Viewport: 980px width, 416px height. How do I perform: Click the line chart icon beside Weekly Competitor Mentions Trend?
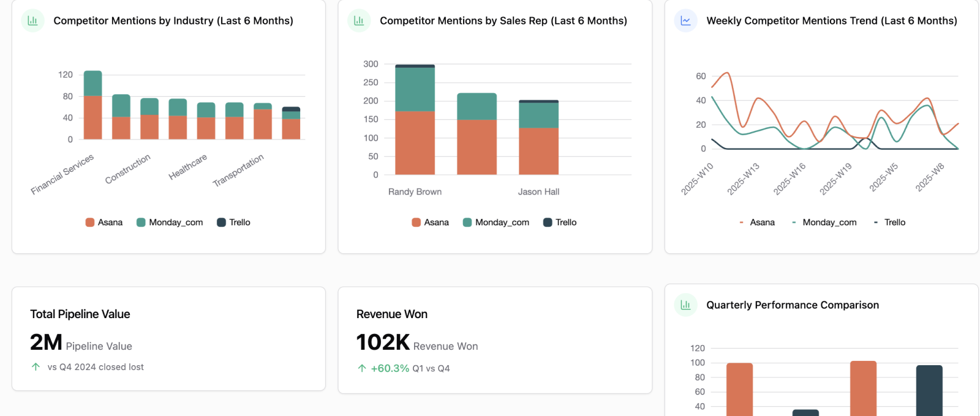coord(685,21)
